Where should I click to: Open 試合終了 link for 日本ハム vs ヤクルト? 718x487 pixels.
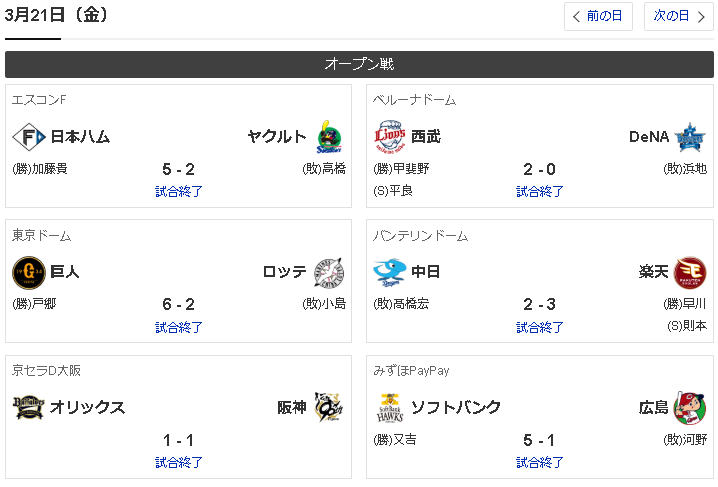pyautogui.click(x=179, y=191)
